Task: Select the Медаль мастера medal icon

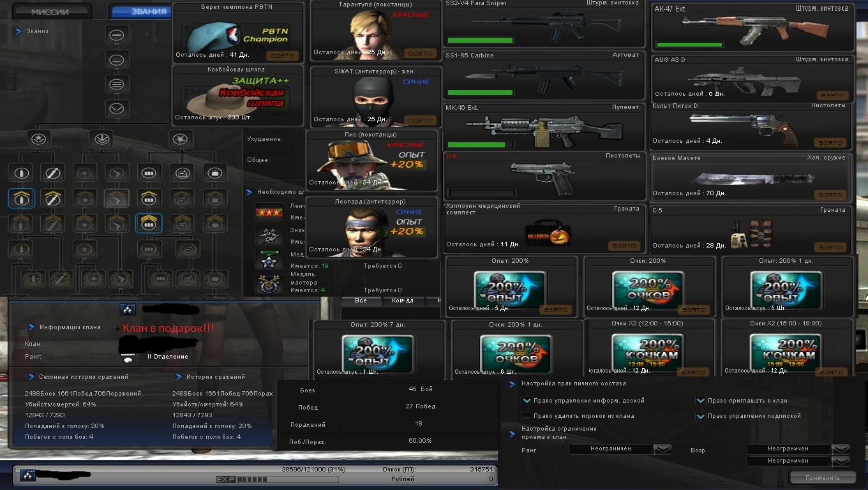Action: (269, 284)
